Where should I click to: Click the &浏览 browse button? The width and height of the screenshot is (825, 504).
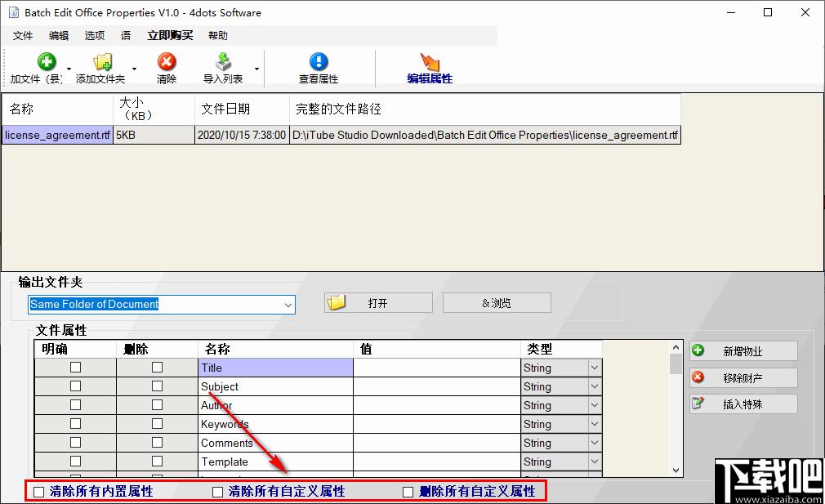click(497, 302)
